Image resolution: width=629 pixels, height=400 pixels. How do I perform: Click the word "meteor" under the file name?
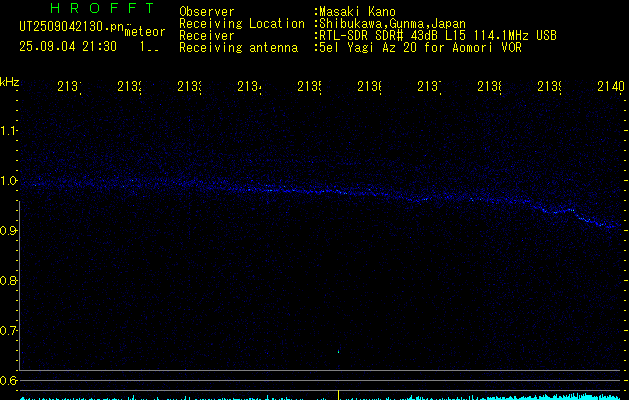point(145,31)
